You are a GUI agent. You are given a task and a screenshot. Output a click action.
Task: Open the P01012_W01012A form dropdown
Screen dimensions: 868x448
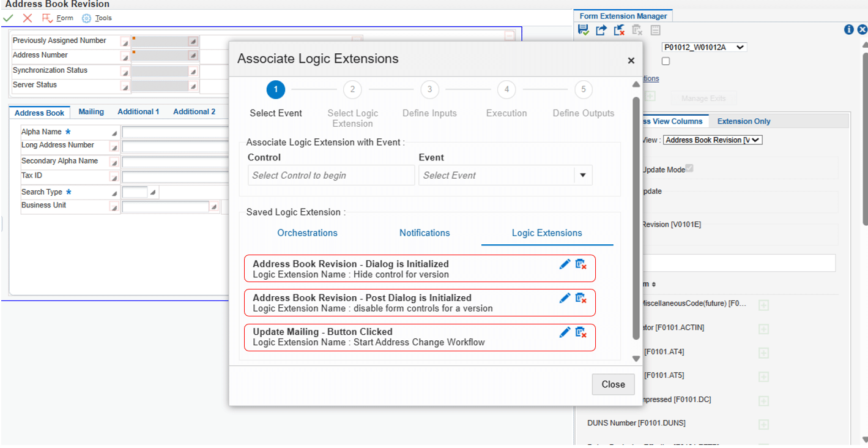pyautogui.click(x=704, y=47)
